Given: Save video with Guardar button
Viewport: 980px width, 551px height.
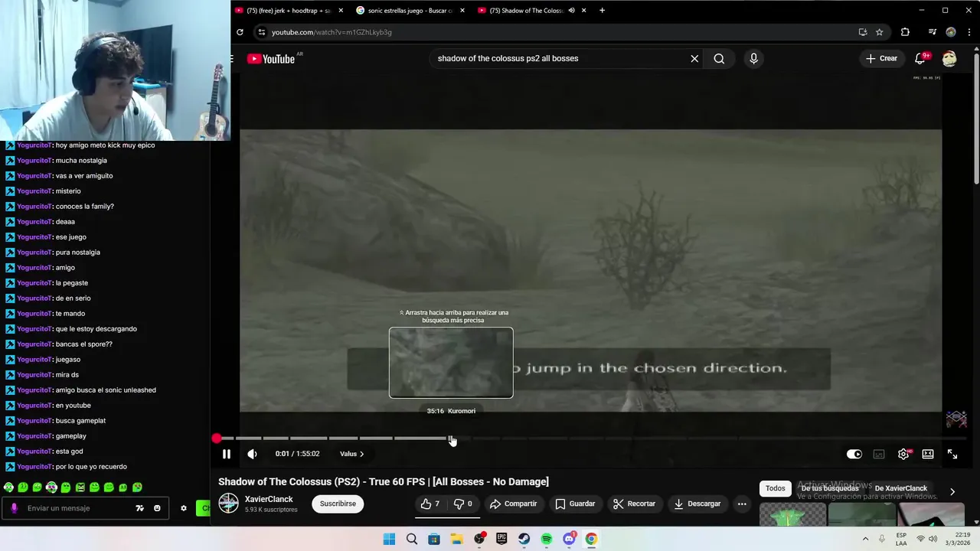Looking at the screenshot, I should click(575, 504).
